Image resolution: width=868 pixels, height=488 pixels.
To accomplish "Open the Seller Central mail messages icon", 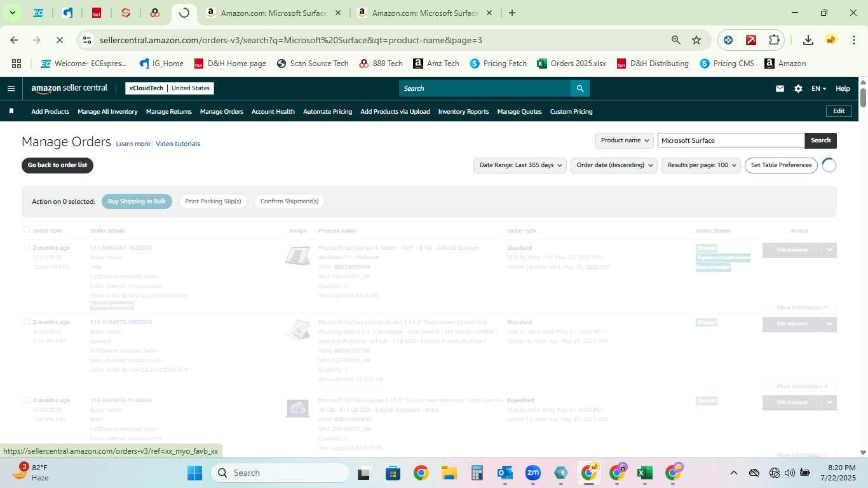I will pyautogui.click(x=780, y=88).
